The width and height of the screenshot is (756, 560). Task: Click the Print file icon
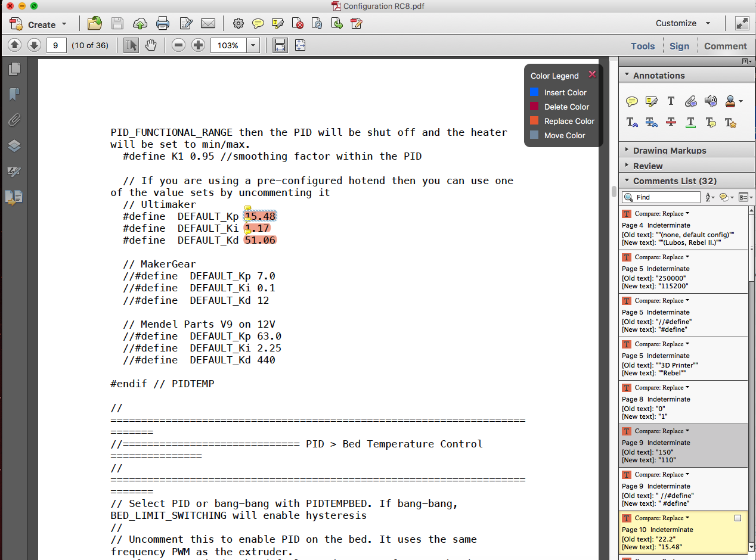click(x=163, y=24)
